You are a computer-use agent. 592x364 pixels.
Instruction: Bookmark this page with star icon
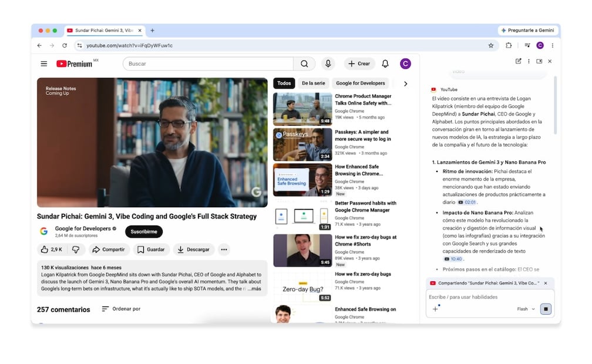point(491,45)
